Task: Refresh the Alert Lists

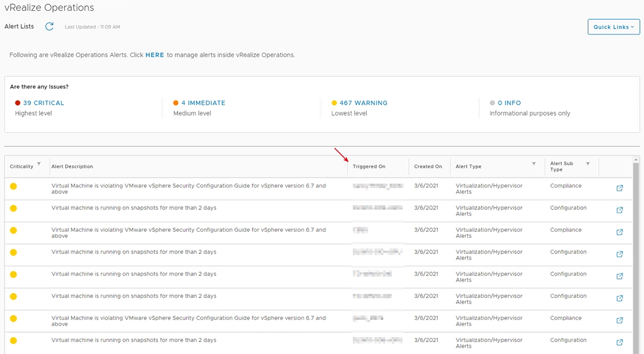Action: (49, 26)
